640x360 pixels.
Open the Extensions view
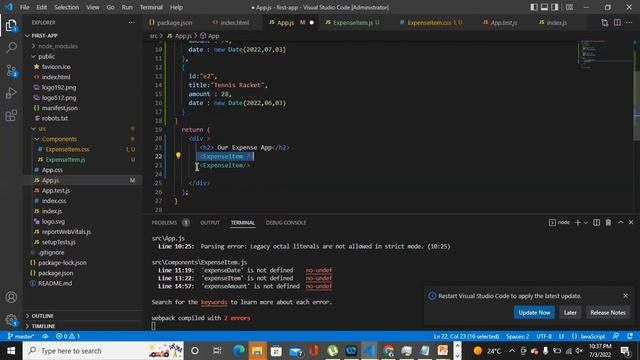tap(11, 116)
